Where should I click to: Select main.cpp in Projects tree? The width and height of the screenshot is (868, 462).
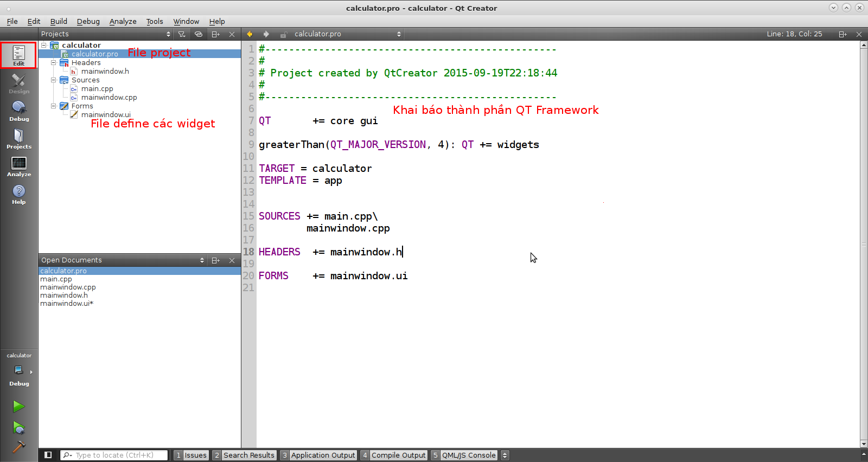(x=97, y=88)
